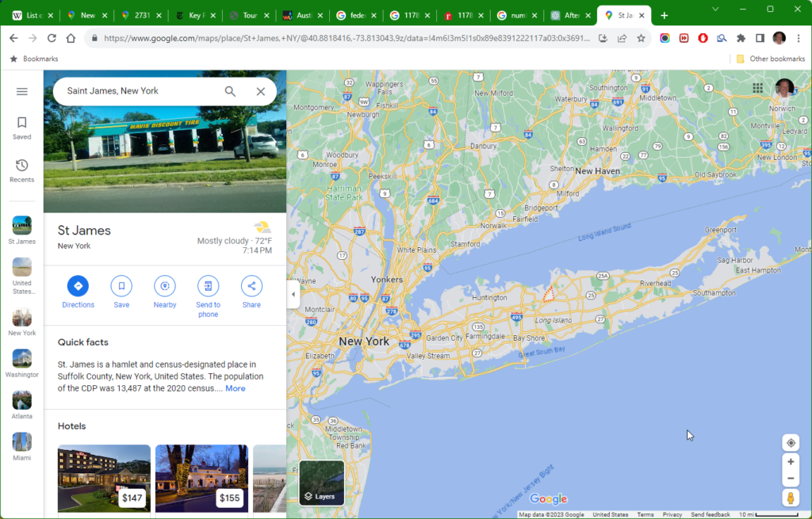Screen dimensions: 812x519
Task: Zoom in on the map
Action: [x=790, y=462]
